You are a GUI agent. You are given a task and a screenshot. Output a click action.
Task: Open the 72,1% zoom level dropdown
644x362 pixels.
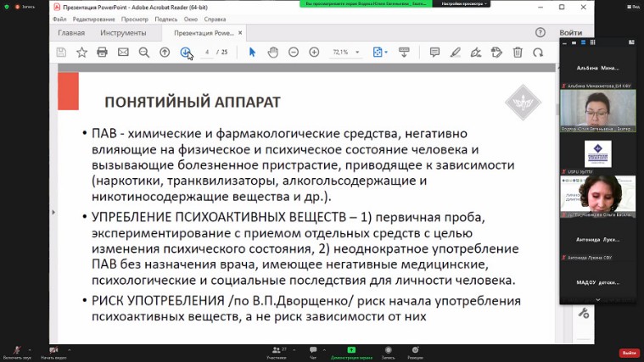[344, 53]
